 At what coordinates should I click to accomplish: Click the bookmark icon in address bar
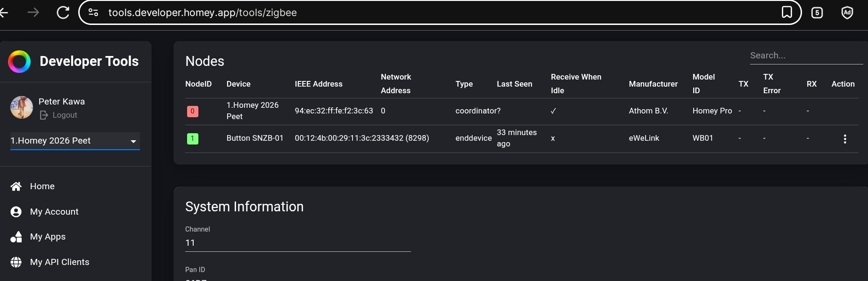786,12
